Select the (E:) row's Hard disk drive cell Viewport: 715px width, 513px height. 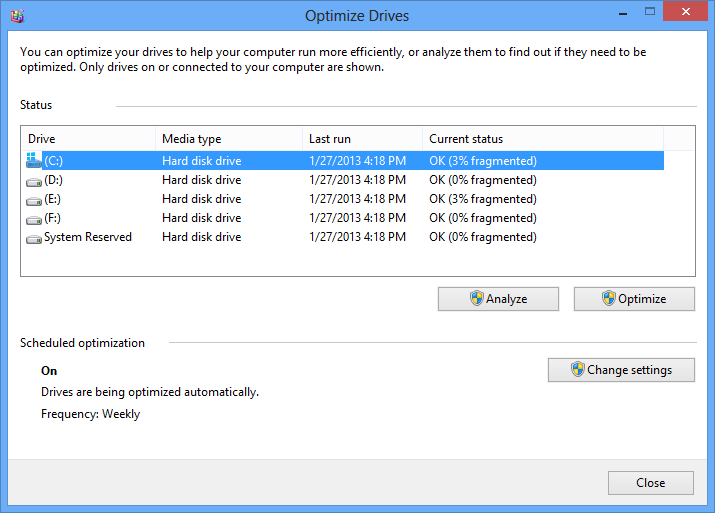pyautogui.click(x=202, y=199)
